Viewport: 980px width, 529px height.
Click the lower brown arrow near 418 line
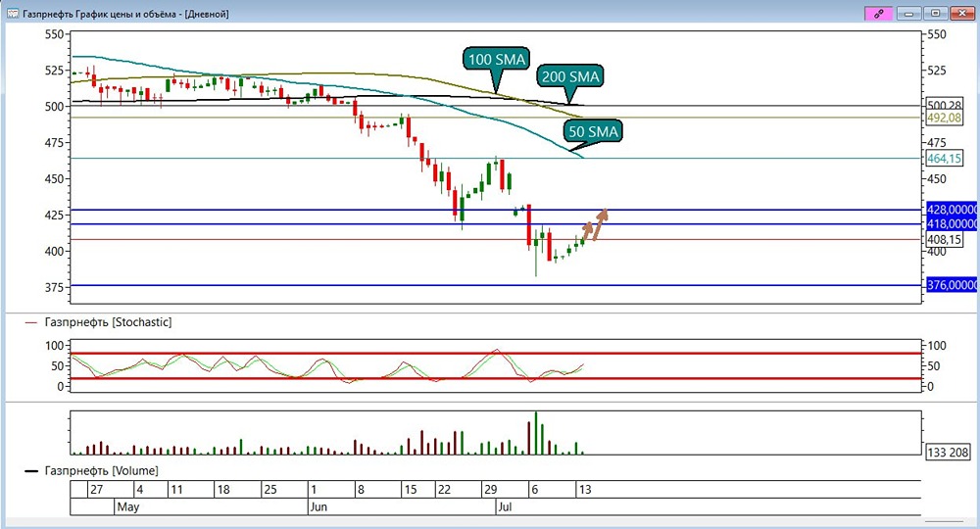[587, 231]
